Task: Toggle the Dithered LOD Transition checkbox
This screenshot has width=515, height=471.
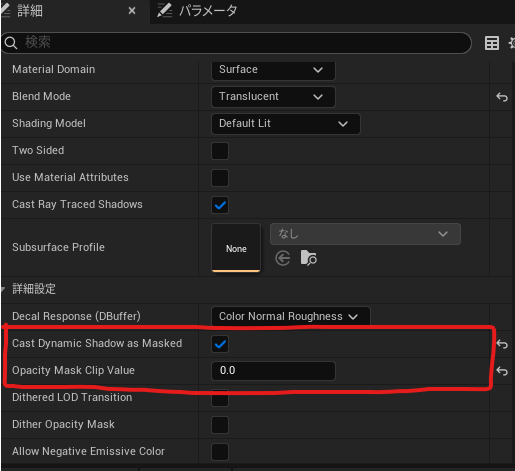Action: (220, 398)
